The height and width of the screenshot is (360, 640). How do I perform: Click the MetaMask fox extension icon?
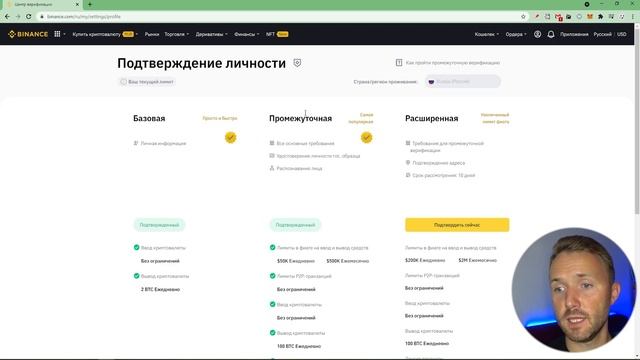click(x=590, y=17)
